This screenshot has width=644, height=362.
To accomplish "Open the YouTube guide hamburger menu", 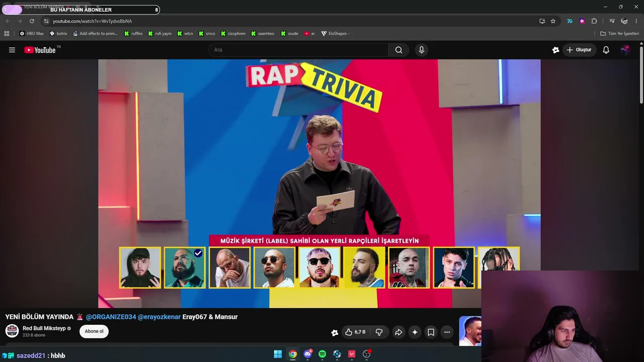I will [12, 50].
